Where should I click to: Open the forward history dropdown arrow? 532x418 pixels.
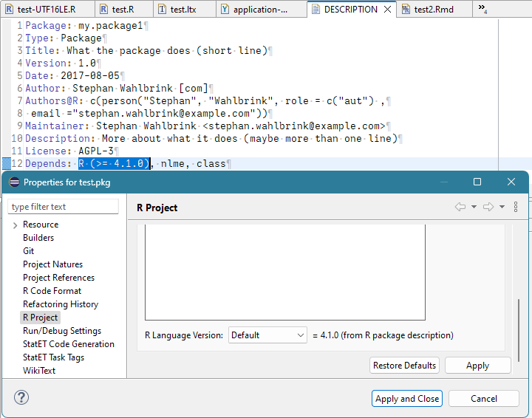coord(502,208)
